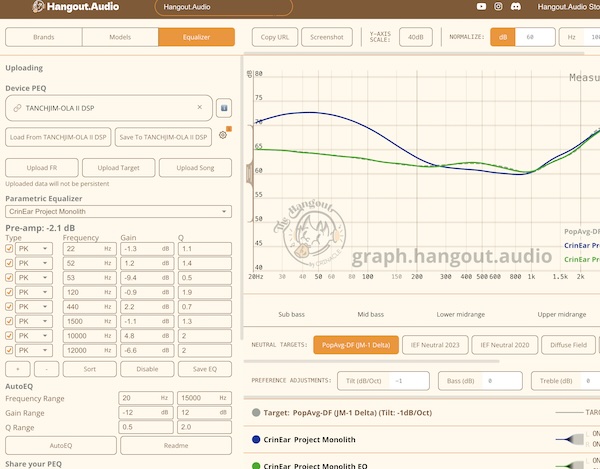600x469 pixels.
Task: Remove a filter band with the minus button
Action: point(46,369)
